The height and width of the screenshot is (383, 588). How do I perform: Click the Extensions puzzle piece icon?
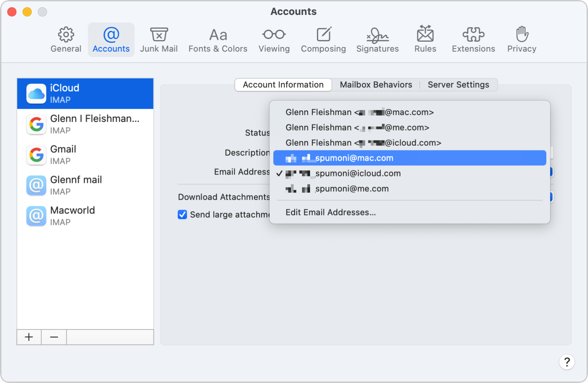tap(473, 39)
